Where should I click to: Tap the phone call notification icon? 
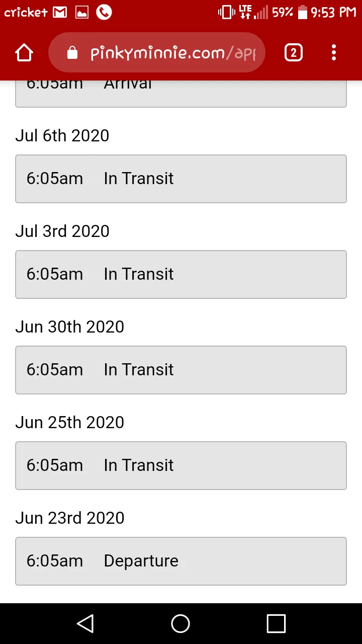coord(104,12)
